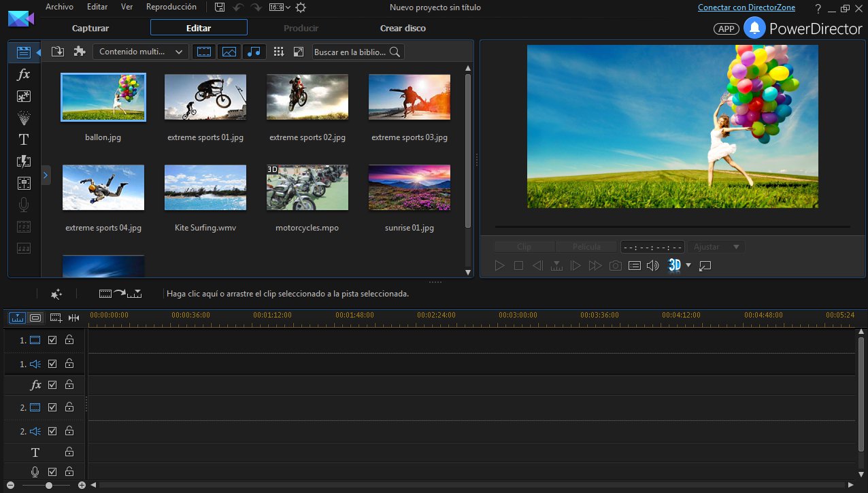Image resolution: width=868 pixels, height=493 pixels.
Task: Select the Película preview mode button
Action: [586, 247]
